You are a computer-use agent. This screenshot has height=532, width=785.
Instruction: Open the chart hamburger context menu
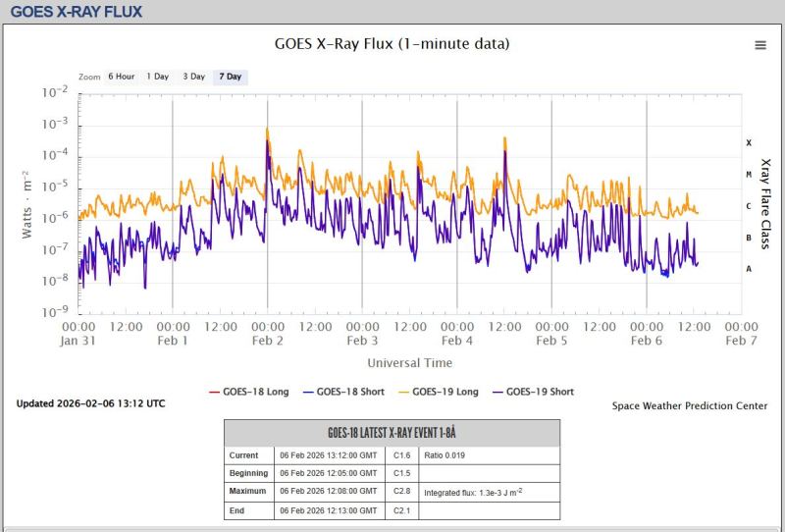click(x=759, y=45)
